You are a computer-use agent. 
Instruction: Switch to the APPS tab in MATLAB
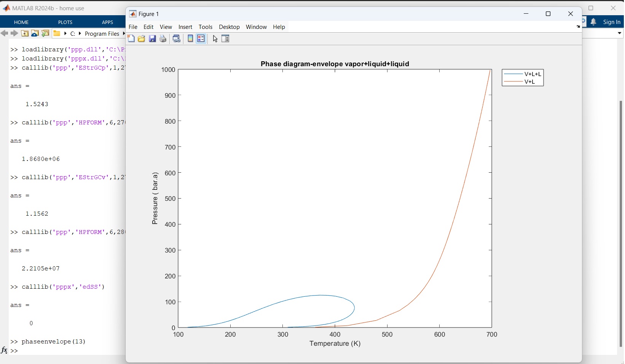coord(108,22)
